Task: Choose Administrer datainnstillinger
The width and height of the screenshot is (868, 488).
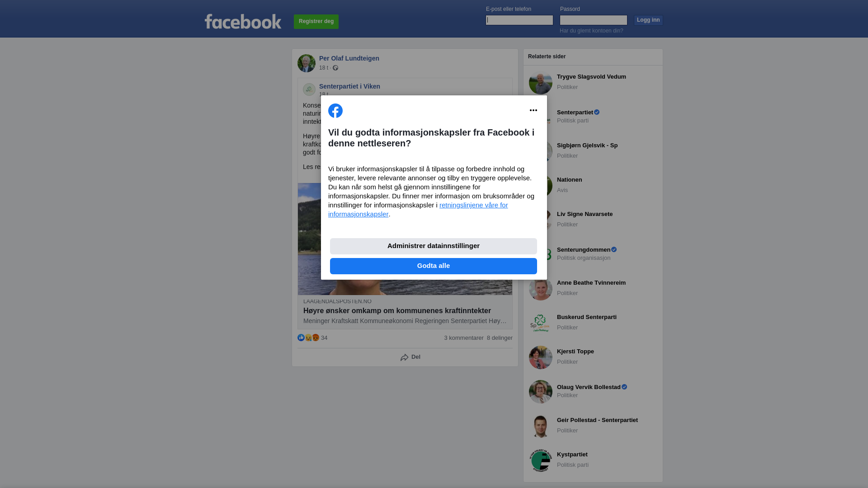Action: (x=434, y=246)
